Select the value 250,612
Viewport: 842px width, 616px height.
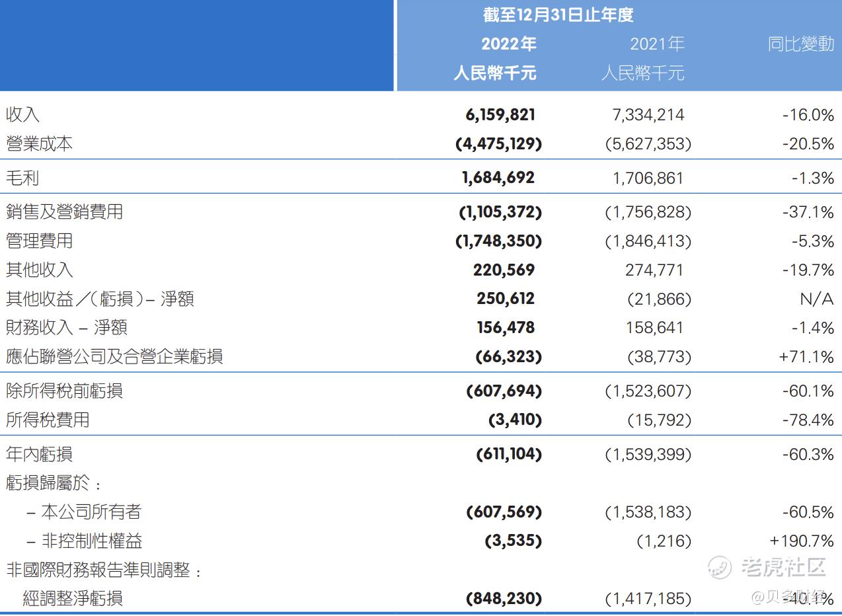(x=506, y=299)
